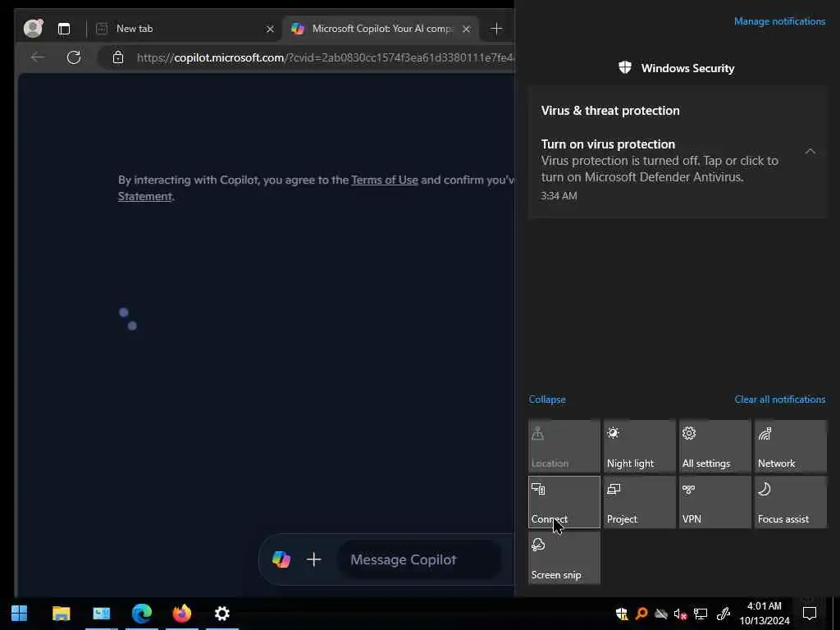Click the orange magnifier tray icon
This screenshot has width=840, height=630.
tap(641, 614)
